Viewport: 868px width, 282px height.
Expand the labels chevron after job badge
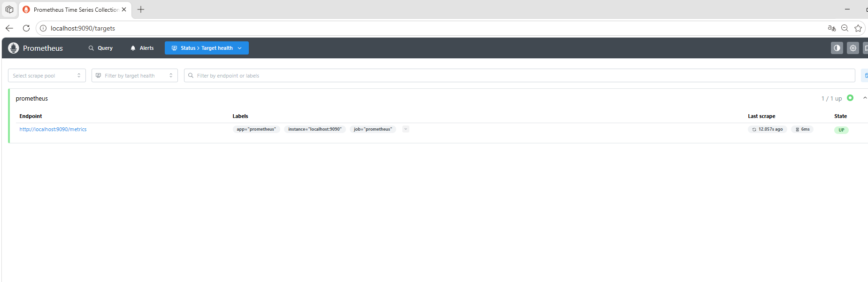pyautogui.click(x=406, y=129)
